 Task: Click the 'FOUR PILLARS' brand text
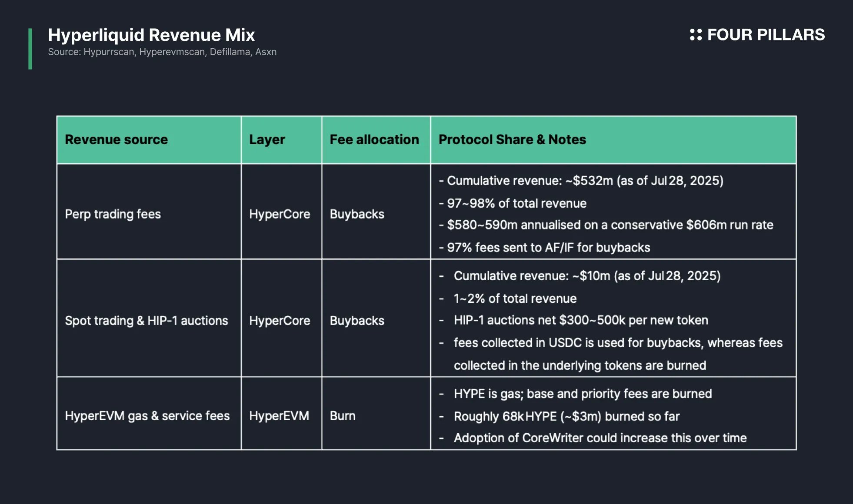pos(766,35)
